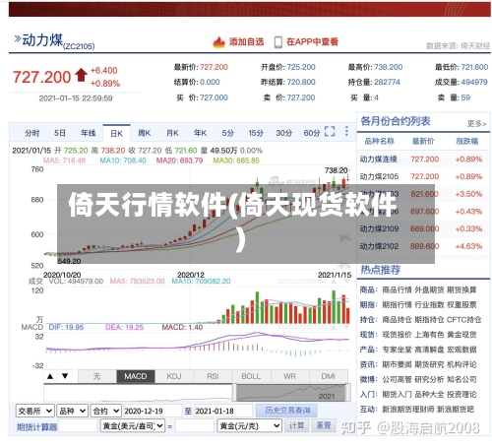The image size is (492, 448).
Task: Open 商品持仓 link
Action: (x=397, y=320)
